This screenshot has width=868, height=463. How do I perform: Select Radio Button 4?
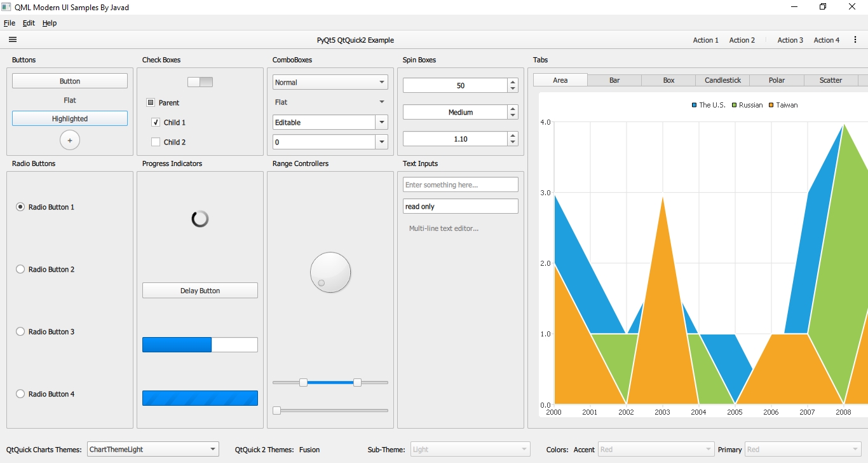point(20,394)
